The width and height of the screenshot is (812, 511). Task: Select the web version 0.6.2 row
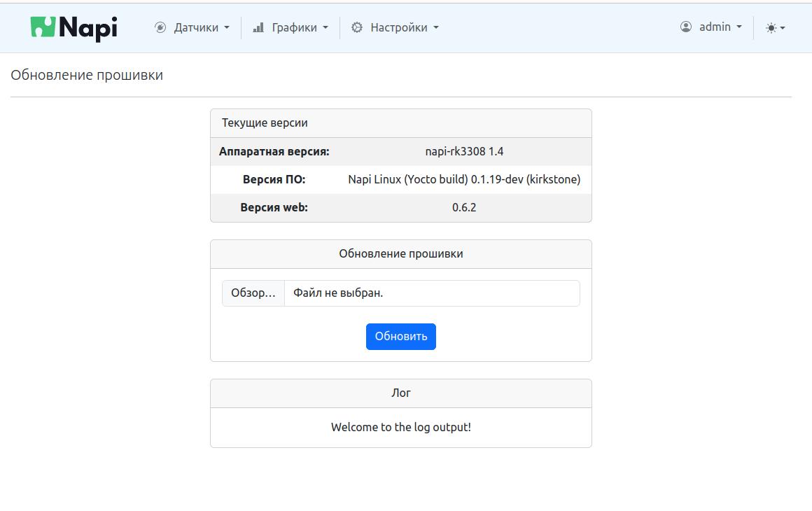click(x=400, y=207)
